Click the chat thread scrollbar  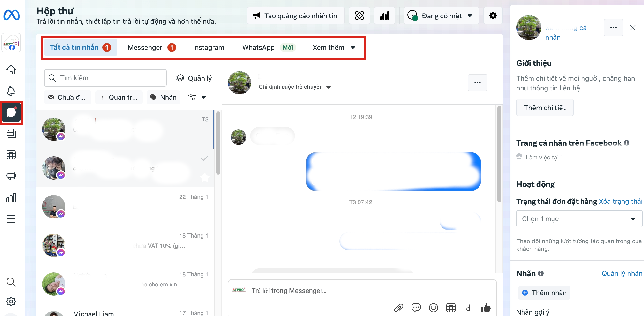[x=499, y=154]
